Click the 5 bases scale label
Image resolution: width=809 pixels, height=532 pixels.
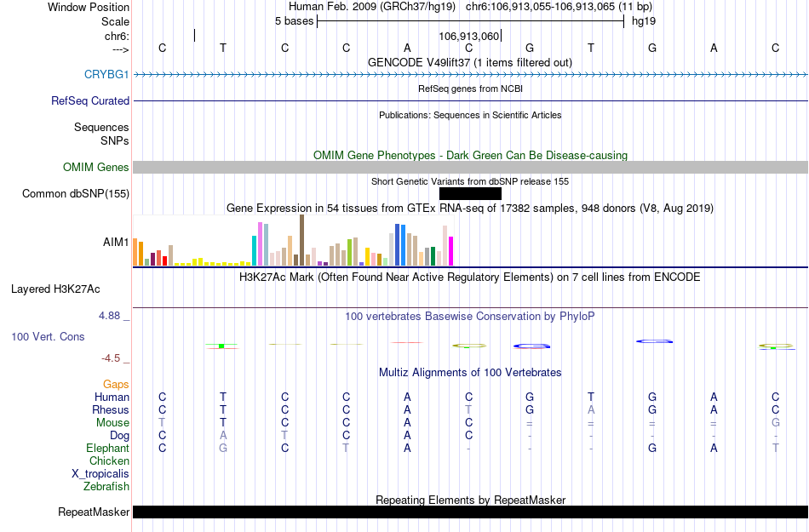294,21
